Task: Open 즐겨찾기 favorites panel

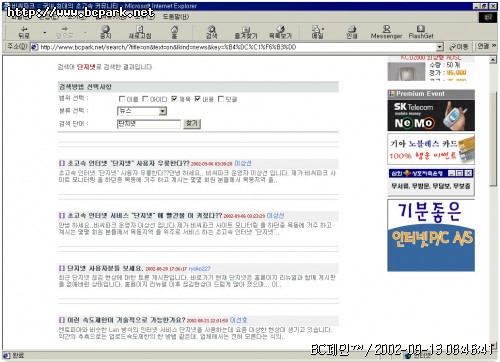Action: click(246, 32)
